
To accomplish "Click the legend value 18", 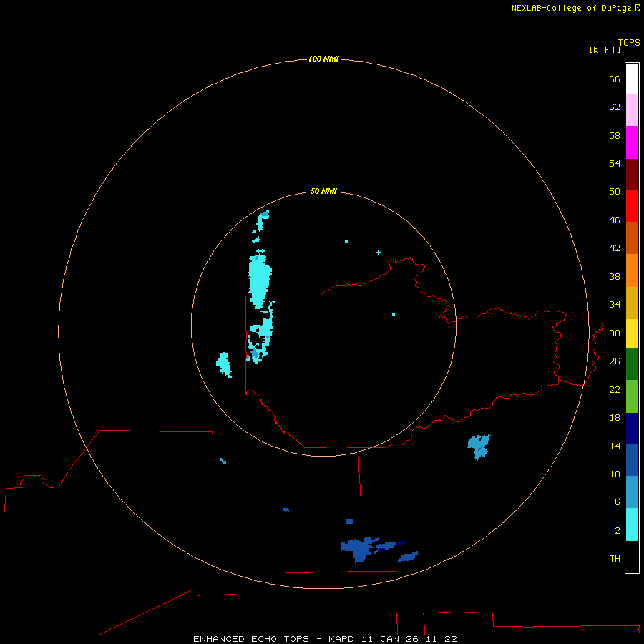I will point(615,417).
